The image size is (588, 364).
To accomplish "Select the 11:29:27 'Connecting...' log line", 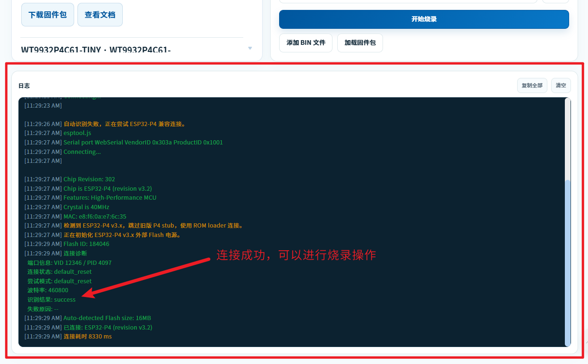I will pos(62,152).
